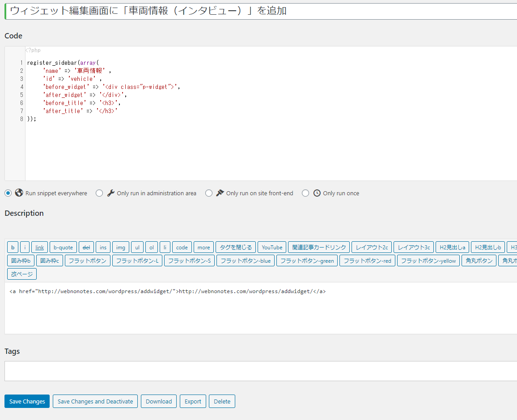The width and height of the screenshot is (517, 420).
Task: Click the レイアウト2c button
Action: point(372,247)
